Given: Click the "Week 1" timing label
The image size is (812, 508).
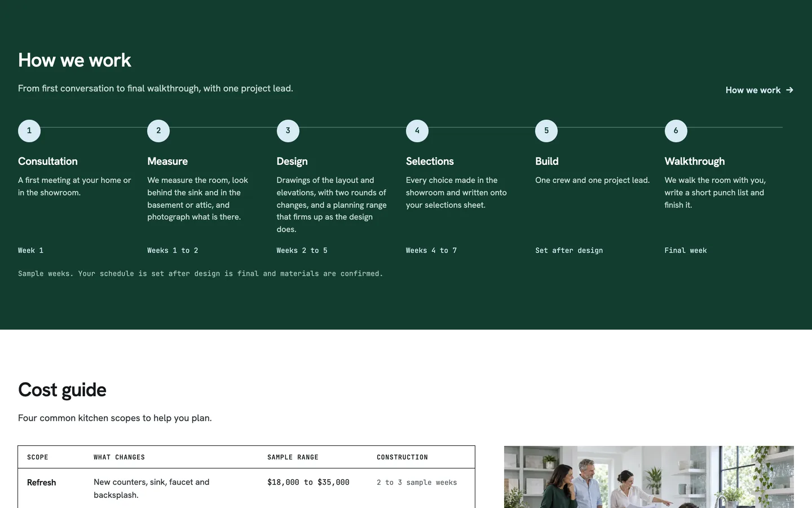Looking at the screenshot, I should click(x=30, y=251).
